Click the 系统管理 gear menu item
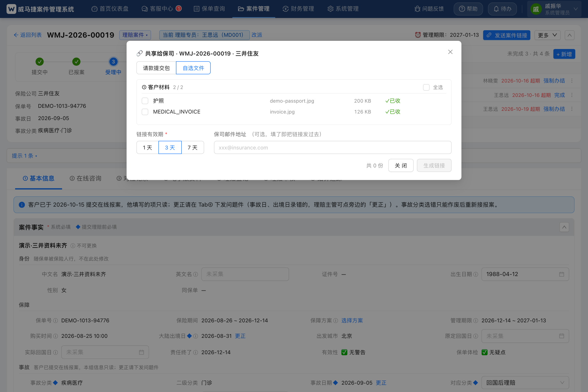 click(343, 9)
